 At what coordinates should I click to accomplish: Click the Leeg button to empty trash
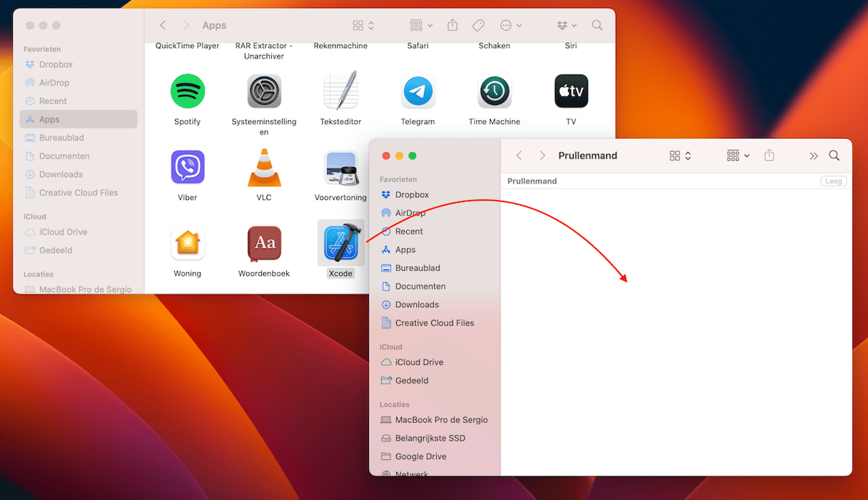(834, 181)
